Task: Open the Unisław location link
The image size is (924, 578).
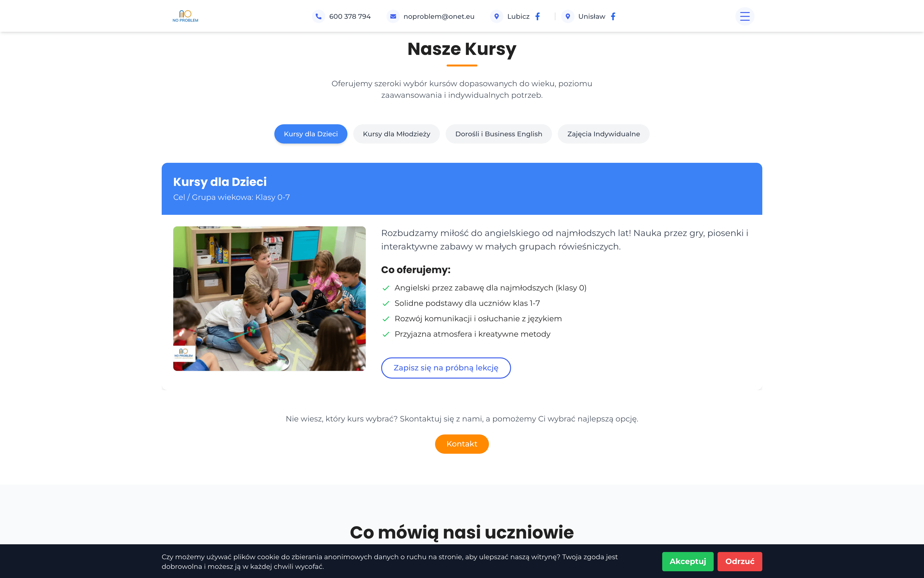Action: pos(591,16)
